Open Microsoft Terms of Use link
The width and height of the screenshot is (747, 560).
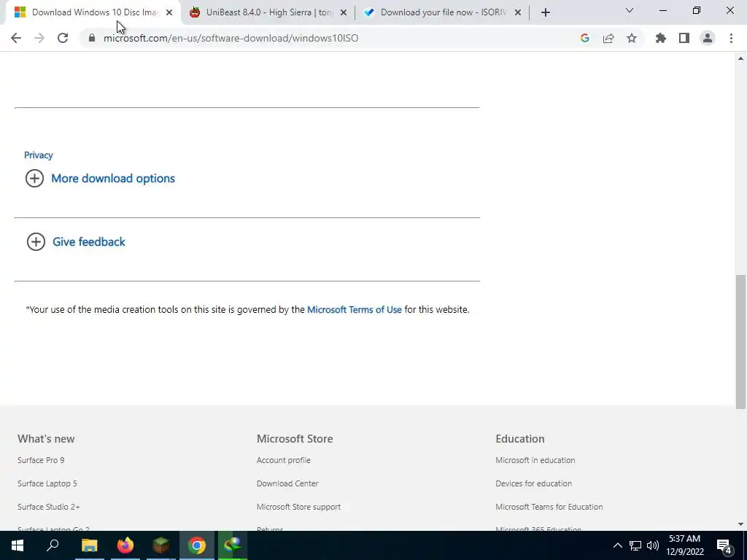tap(355, 309)
